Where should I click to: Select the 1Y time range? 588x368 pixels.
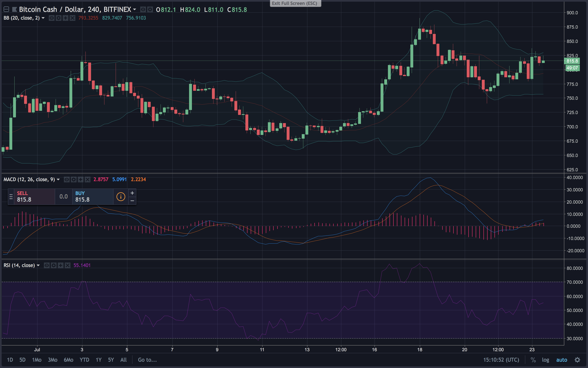point(98,360)
